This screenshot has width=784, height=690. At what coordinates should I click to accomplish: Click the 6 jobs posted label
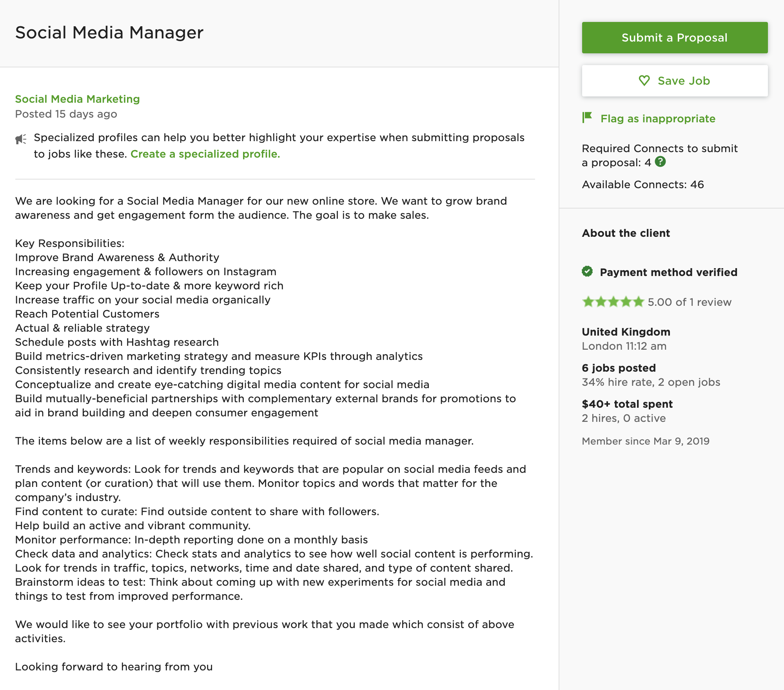pyautogui.click(x=619, y=368)
